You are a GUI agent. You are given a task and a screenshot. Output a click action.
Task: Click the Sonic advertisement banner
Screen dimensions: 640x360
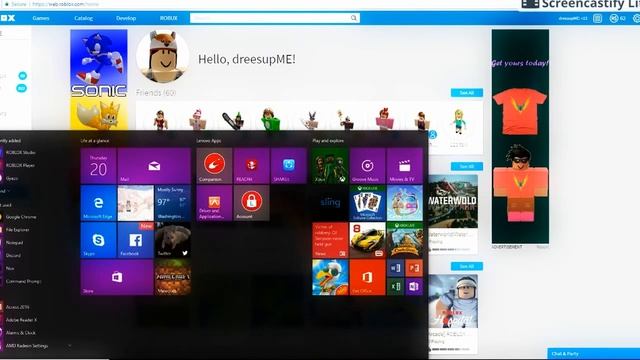click(99, 80)
